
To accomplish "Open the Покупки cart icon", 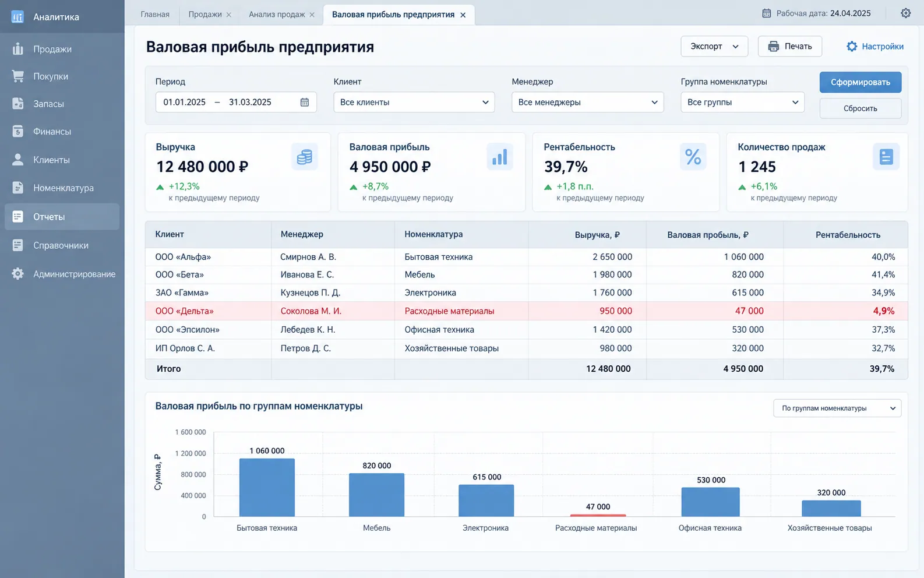I will [x=18, y=76].
